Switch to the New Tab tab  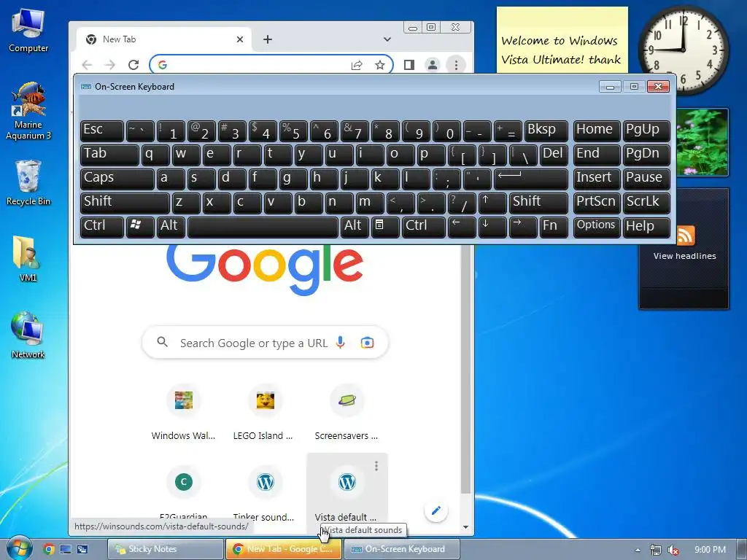point(162,39)
